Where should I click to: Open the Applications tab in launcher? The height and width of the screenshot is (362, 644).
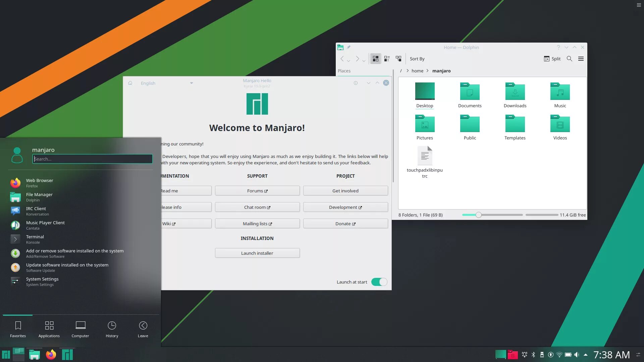[49, 329]
